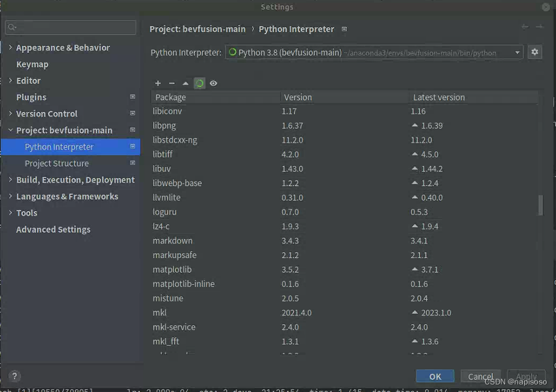
Task: Collapse Project: bevfusion-main section
Action: click(x=10, y=130)
